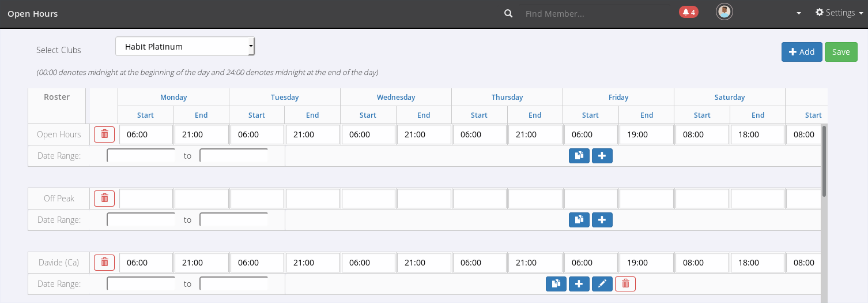
Task: Click Open Hours Monday start time field
Action: [x=146, y=134]
